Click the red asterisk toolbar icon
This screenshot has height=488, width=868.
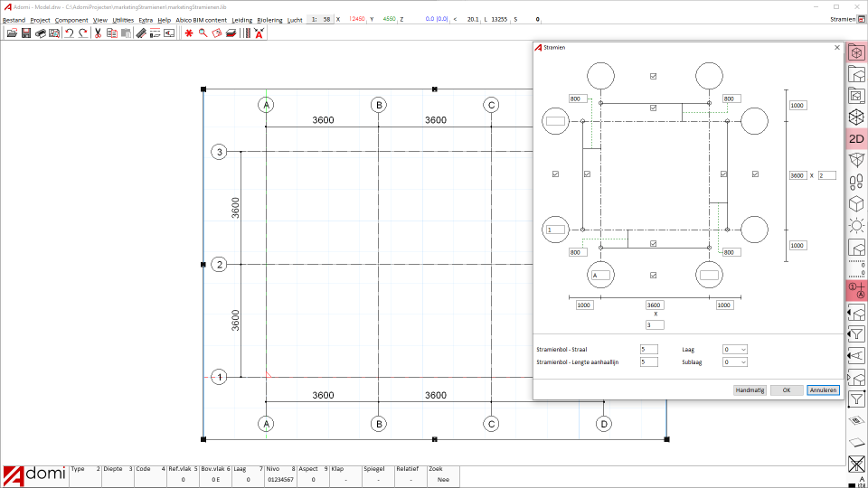(189, 33)
